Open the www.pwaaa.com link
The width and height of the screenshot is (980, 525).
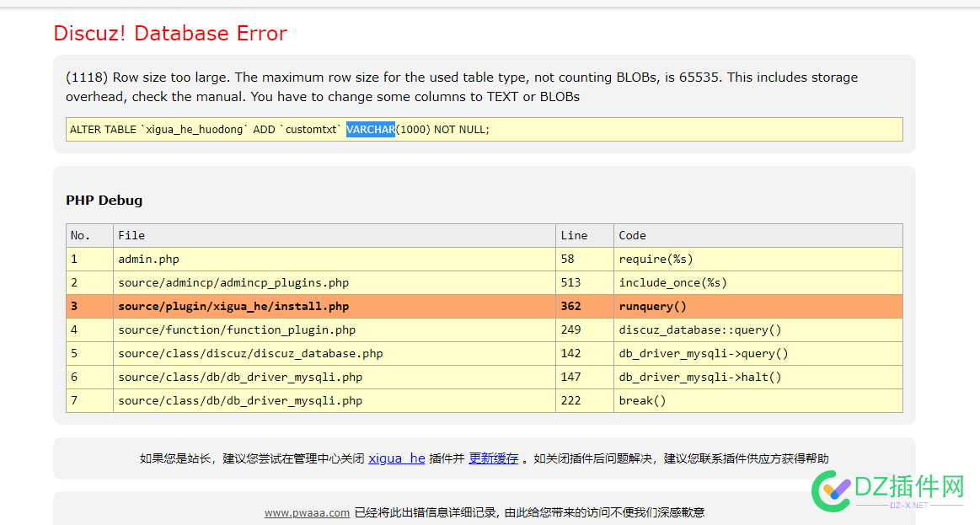click(x=307, y=512)
